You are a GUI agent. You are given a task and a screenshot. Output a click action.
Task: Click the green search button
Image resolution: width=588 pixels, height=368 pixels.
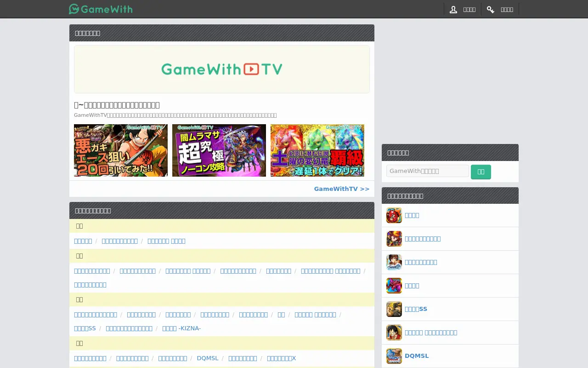481,172
